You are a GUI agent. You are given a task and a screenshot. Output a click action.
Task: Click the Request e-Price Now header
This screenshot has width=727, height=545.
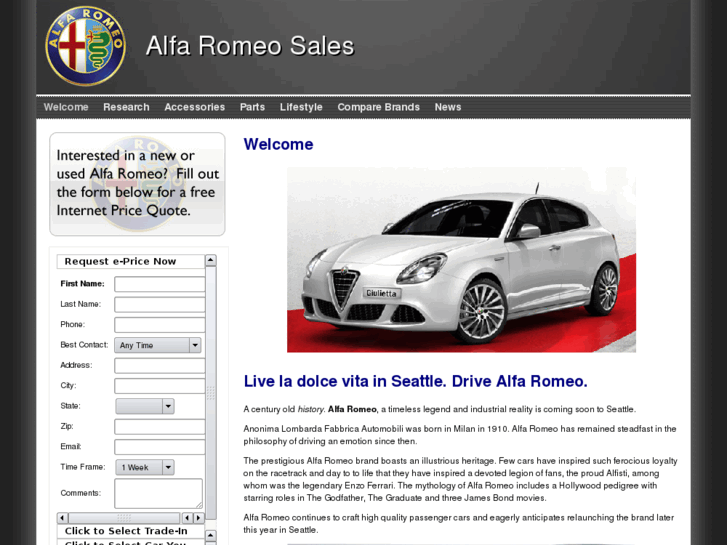130,262
